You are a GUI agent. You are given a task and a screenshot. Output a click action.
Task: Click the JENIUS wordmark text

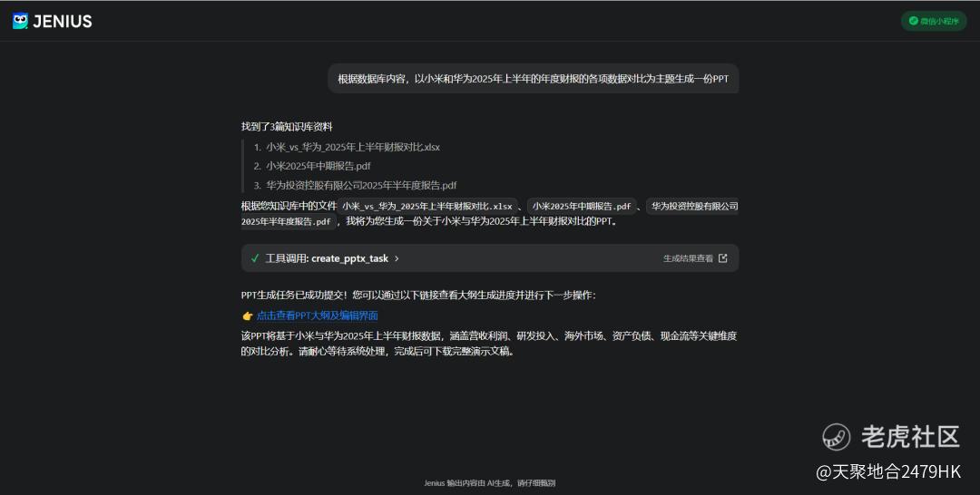pyautogui.click(x=63, y=21)
